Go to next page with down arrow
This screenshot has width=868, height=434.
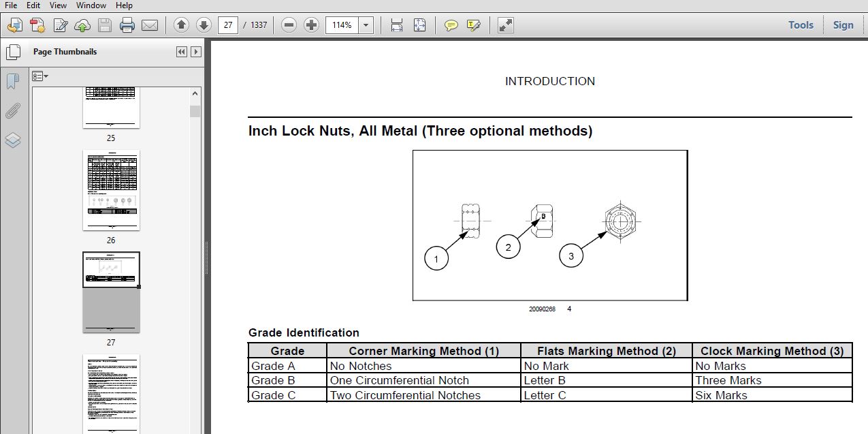coord(203,25)
